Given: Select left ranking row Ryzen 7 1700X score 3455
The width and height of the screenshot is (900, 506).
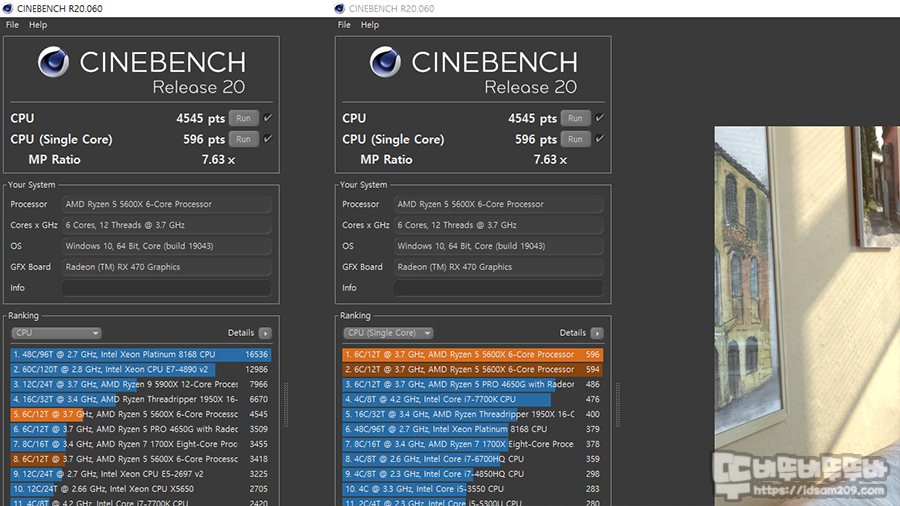Looking at the screenshot, I should [x=141, y=444].
